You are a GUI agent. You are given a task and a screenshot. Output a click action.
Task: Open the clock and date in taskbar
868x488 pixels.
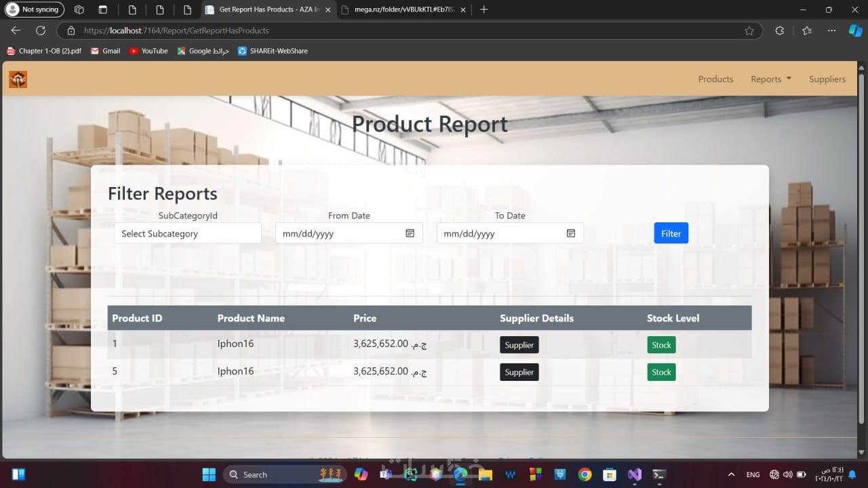830,474
